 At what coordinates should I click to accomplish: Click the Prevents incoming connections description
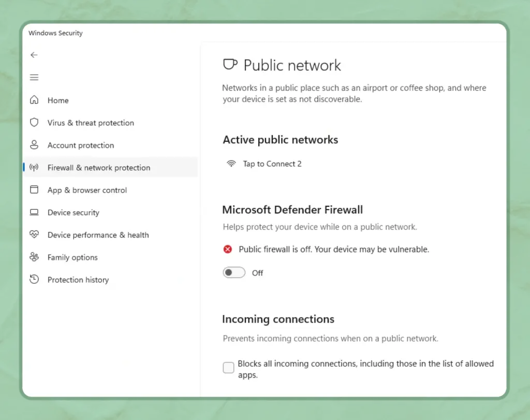pyautogui.click(x=330, y=339)
